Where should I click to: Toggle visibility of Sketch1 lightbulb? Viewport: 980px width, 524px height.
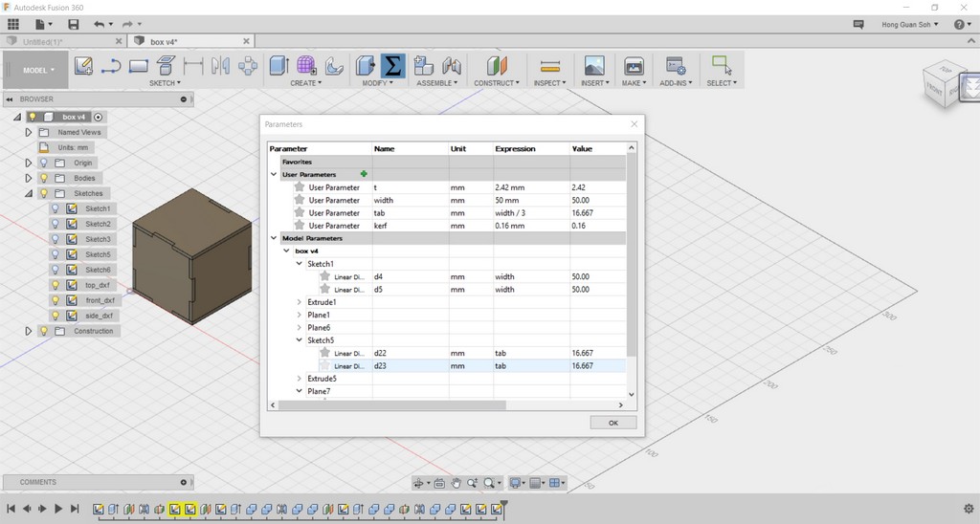tap(56, 208)
